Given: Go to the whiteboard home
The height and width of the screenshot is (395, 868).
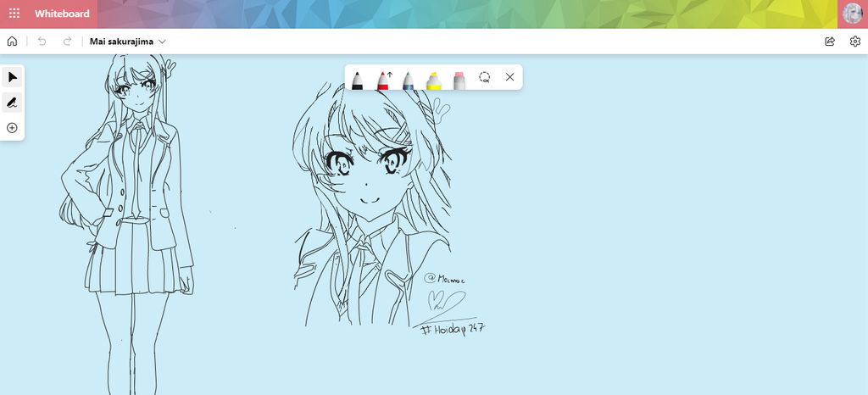Looking at the screenshot, I should pos(12,42).
